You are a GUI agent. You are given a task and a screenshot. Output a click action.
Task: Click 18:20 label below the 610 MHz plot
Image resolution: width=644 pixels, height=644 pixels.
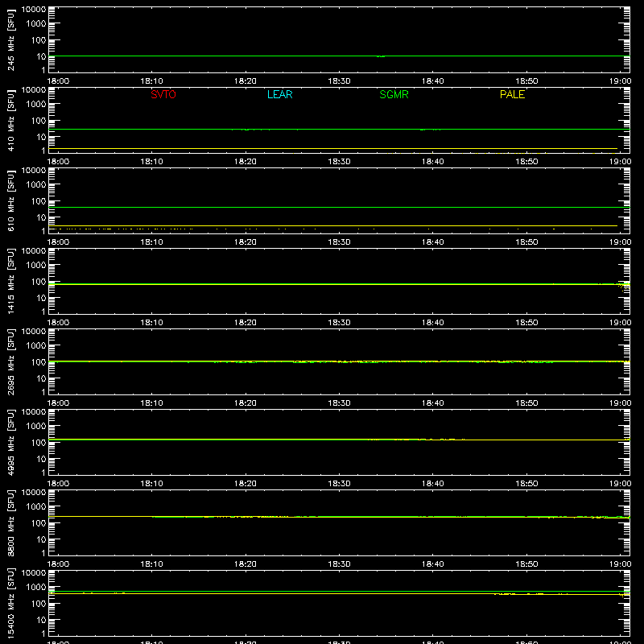click(x=246, y=242)
